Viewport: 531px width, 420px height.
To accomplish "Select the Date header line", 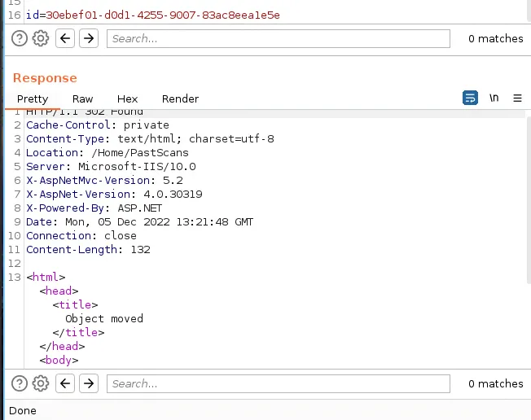I will pyautogui.click(x=139, y=221).
